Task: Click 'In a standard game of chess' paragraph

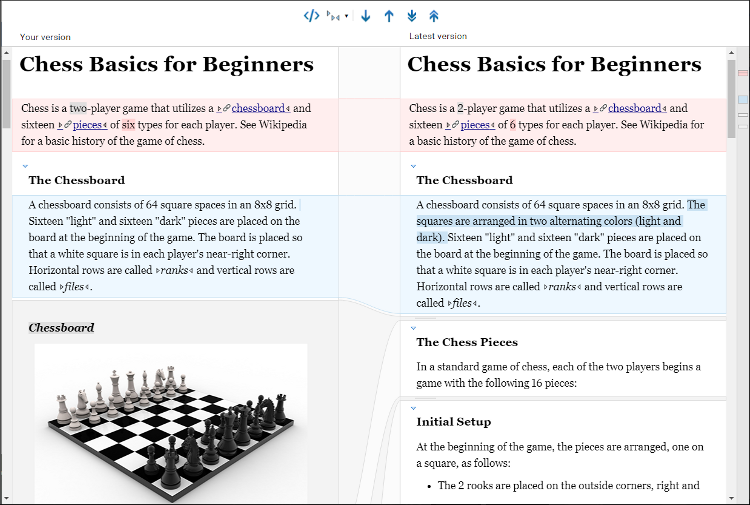Action: (x=558, y=375)
